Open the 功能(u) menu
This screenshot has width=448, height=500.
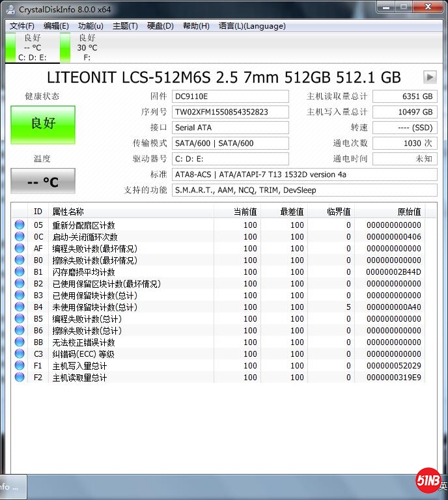coord(91,26)
